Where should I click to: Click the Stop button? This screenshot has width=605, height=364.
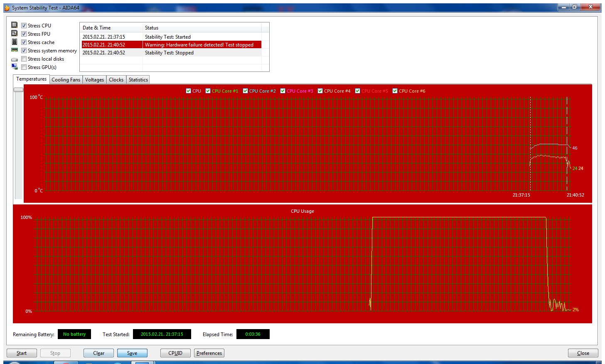[x=55, y=353]
